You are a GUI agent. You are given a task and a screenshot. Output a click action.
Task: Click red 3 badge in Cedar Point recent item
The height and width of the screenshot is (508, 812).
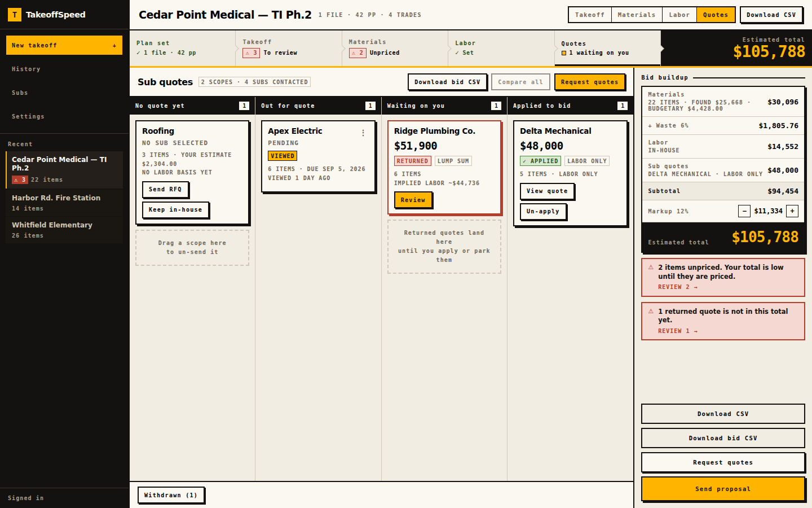coord(20,180)
